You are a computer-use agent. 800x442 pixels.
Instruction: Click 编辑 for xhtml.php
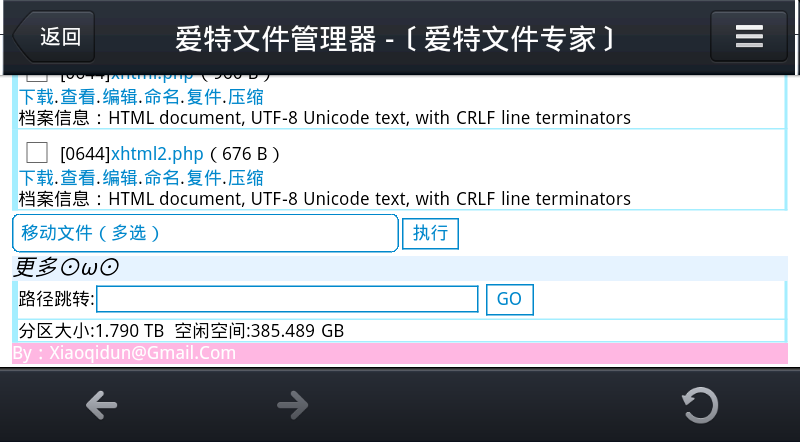120,97
